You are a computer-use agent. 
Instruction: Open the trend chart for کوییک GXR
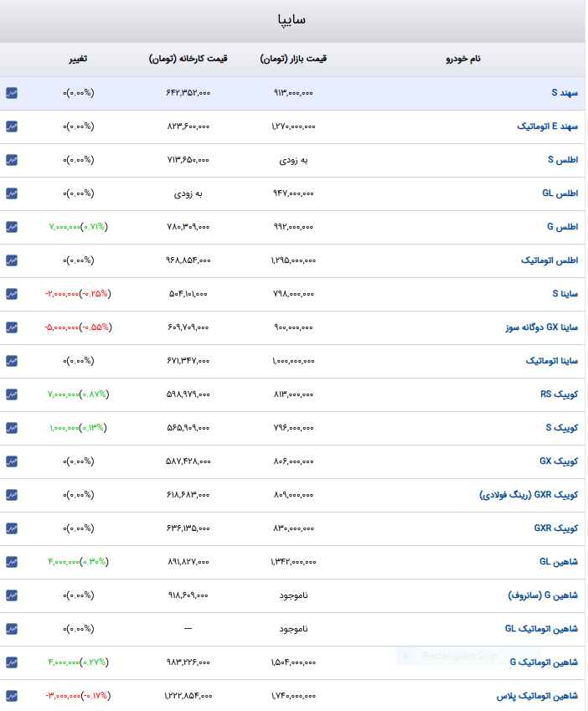coord(13,528)
